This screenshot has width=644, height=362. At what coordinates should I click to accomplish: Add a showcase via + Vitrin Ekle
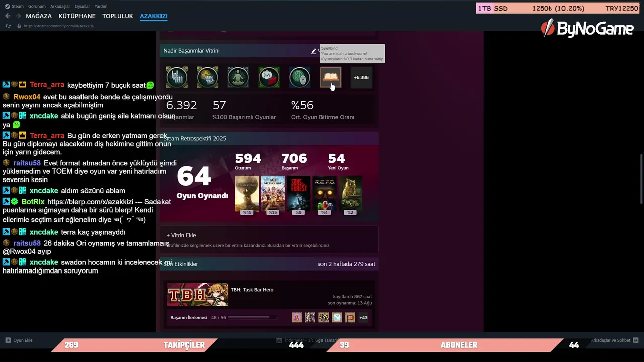click(x=181, y=235)
